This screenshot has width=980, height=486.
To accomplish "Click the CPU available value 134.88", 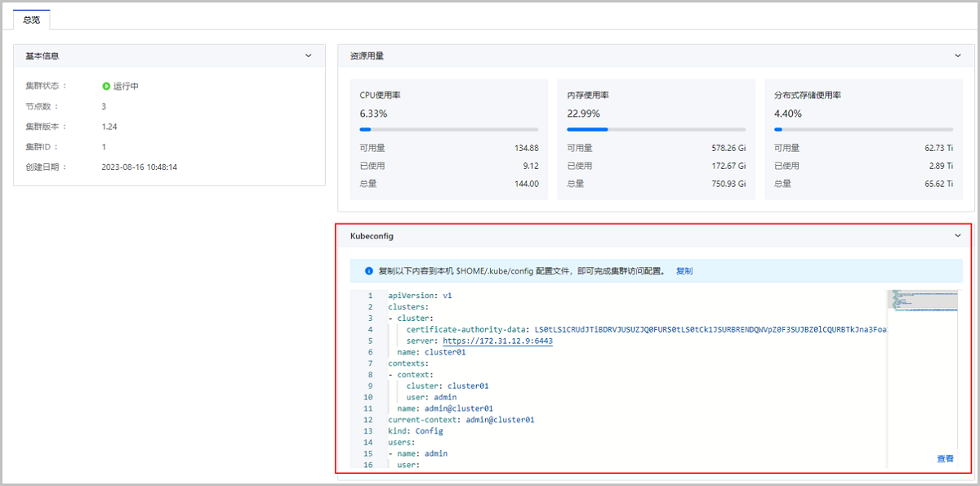I will 526,148.
